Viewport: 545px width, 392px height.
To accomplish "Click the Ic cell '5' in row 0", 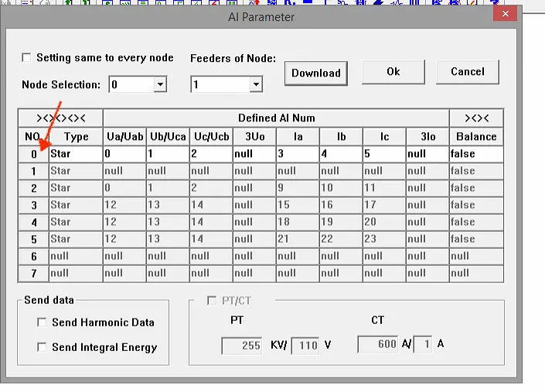I will click(x=384, y=154).
